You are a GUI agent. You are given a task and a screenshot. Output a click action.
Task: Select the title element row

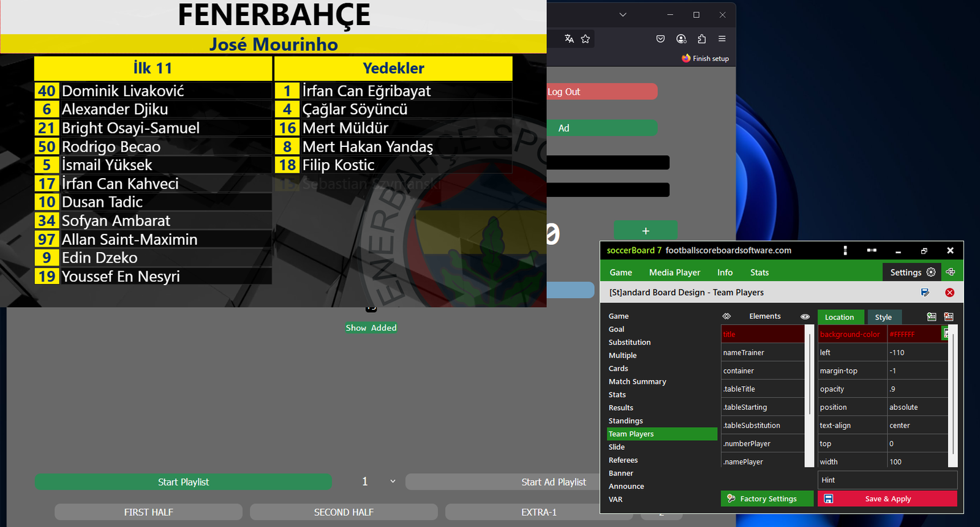click(x=763, y=334)
